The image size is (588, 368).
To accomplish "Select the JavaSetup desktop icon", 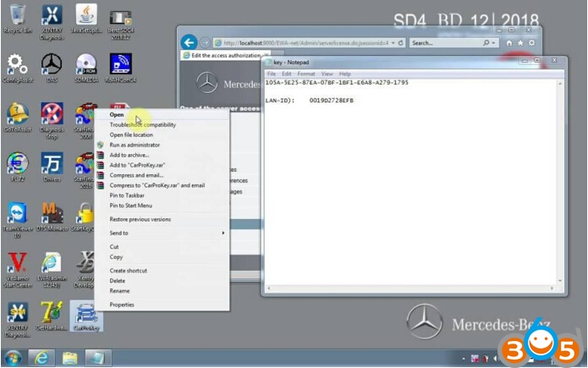I will click(86, 19).
